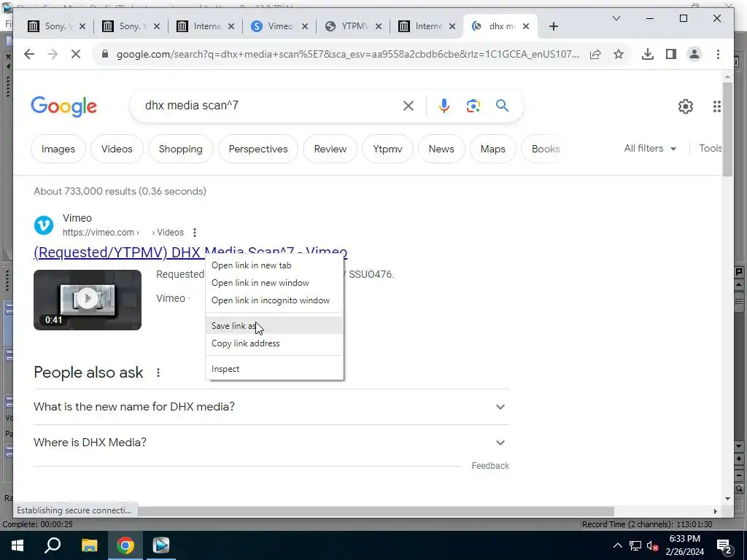
Task: Filter results by Ytpmv
Action: (387, 149)
